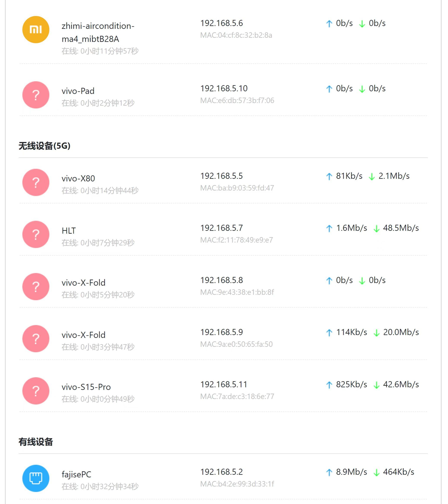Click the question icon for vivo-X-Fold at 192.168.5.8
Screen dimensions: 448x504
pyautogui.click(x=36, y=287)
